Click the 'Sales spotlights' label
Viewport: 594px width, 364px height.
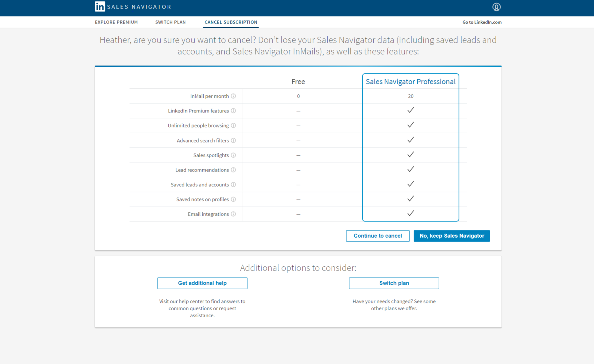coord(211,155)
